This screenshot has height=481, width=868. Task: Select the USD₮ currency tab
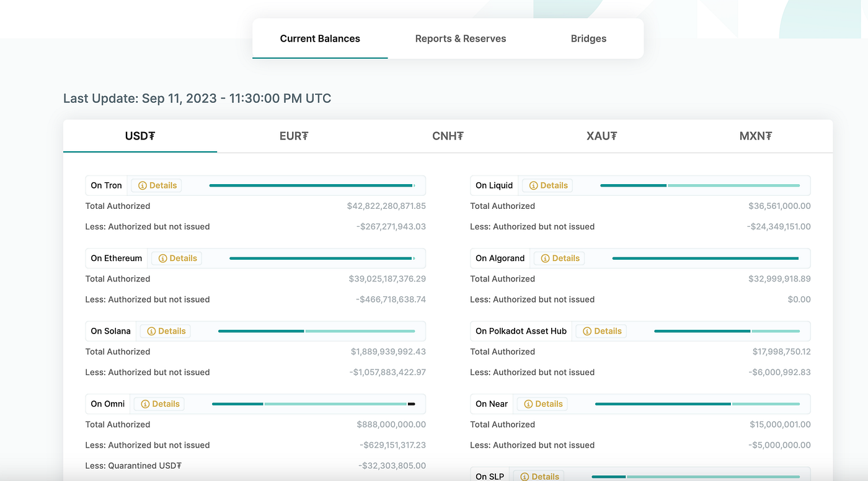[x=140, y=136]
